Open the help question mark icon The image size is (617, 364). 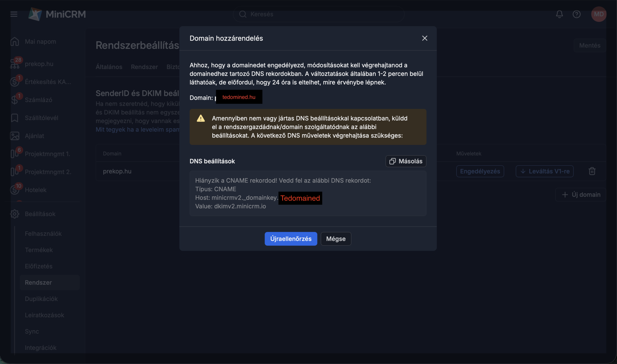click(x=576, y=14)
